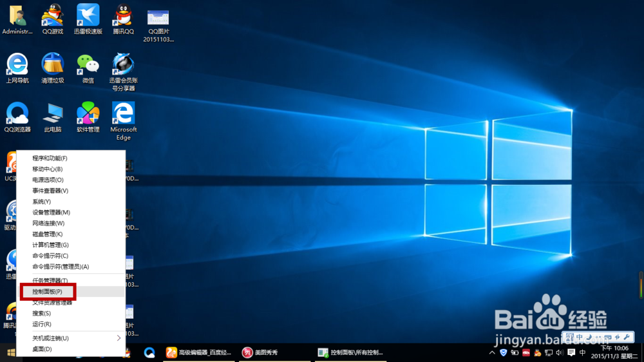The height and width of the screenshot is (362, 644).
Task: Open the Action Center notification icon
Action: pos(571,352)
